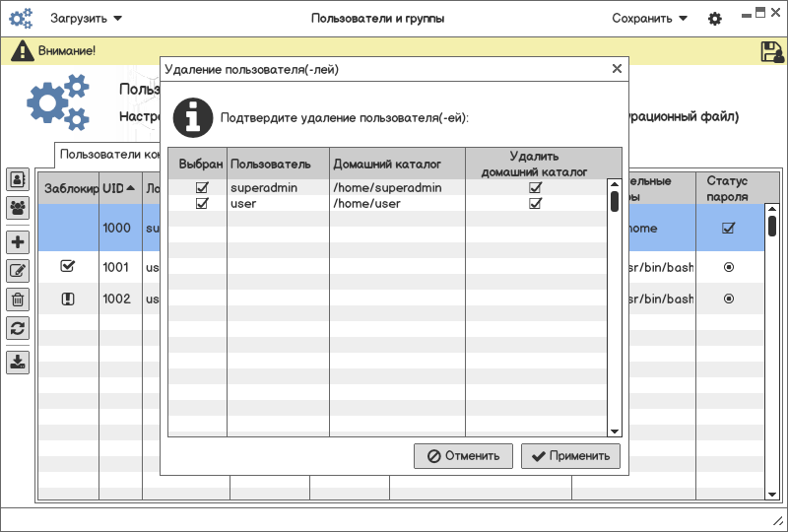Click main table scrollbar up arrow

772,209
